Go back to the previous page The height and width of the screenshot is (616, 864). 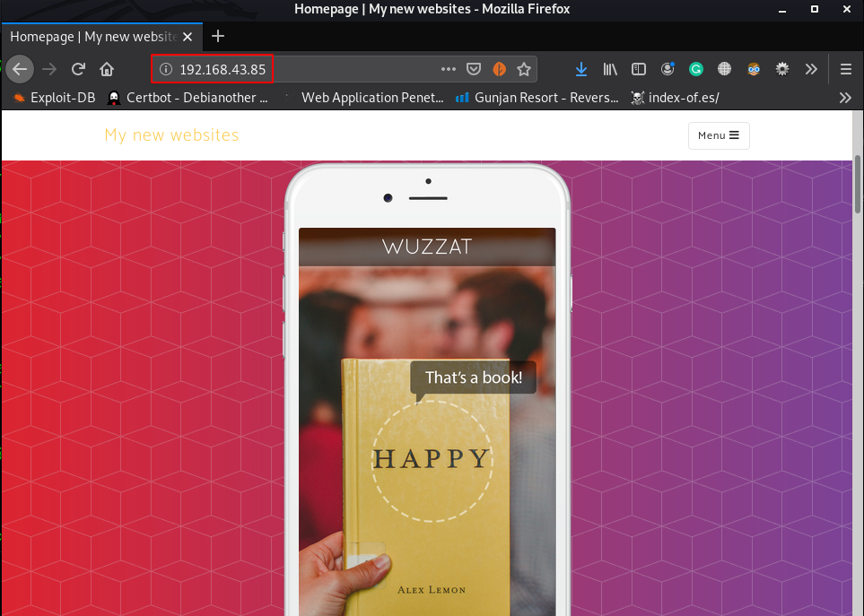point(20,69)
